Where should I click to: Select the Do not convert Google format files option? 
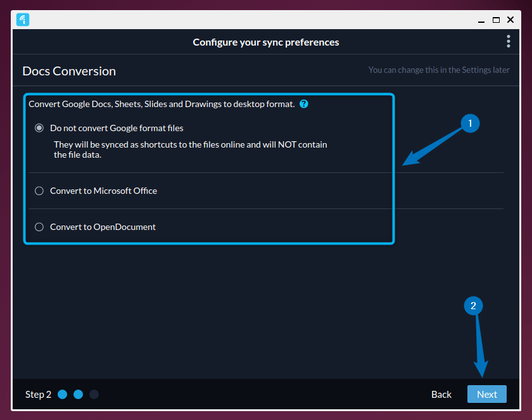39,127
